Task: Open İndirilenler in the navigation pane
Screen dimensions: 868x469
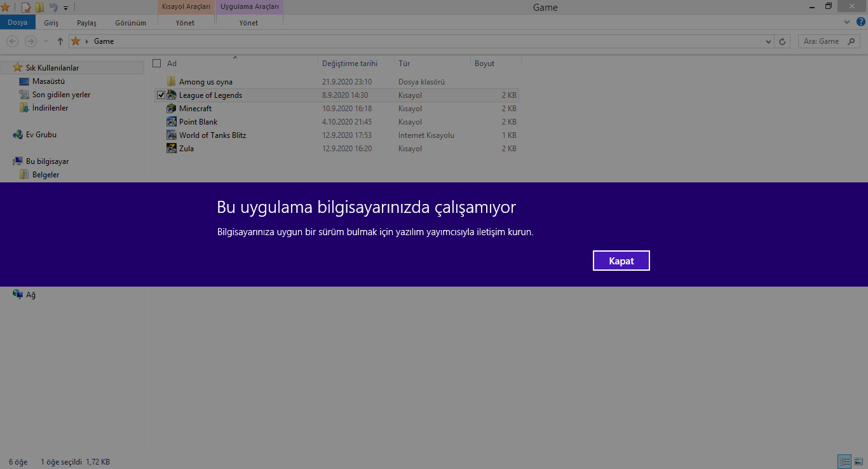Action: 50,108
